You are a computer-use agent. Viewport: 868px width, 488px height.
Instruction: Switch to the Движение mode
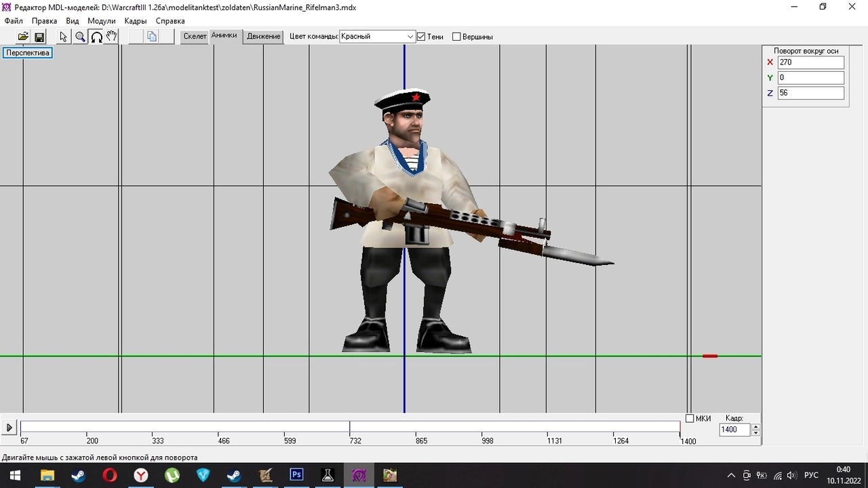point(264,37)
